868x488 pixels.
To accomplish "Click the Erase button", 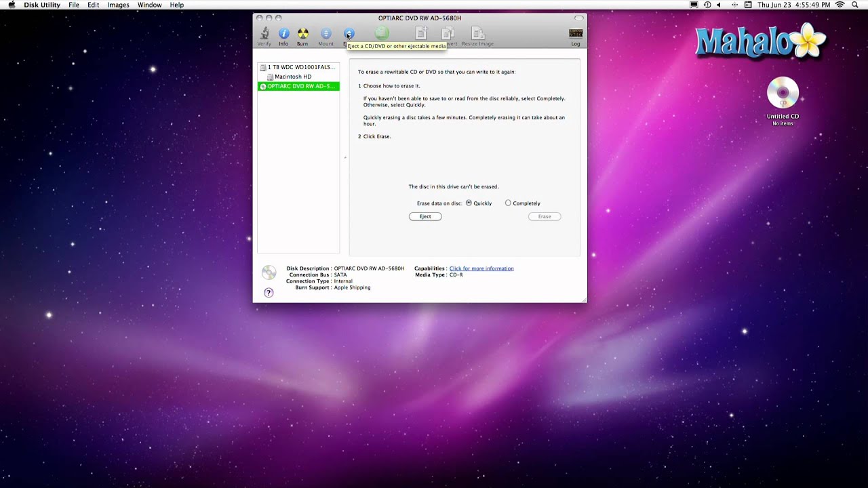I will click(545, 216).
